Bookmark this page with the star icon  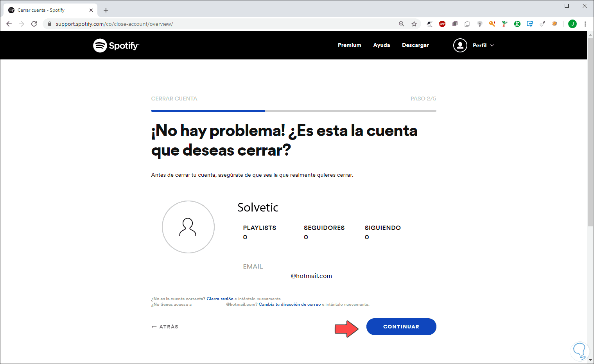(x=414, y=24)
